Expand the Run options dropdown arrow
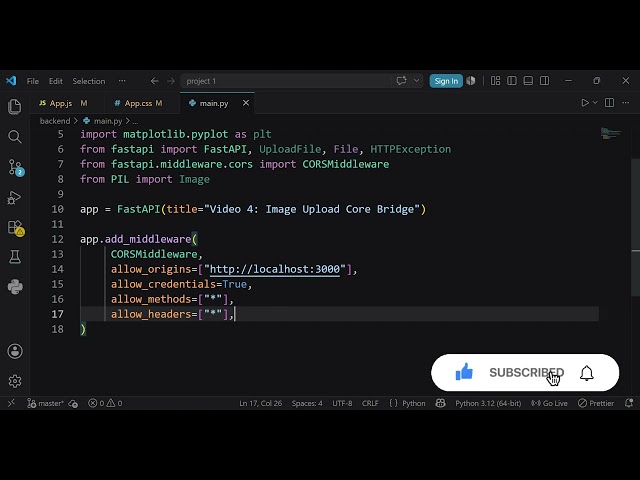640x480 pixels. 595,103
